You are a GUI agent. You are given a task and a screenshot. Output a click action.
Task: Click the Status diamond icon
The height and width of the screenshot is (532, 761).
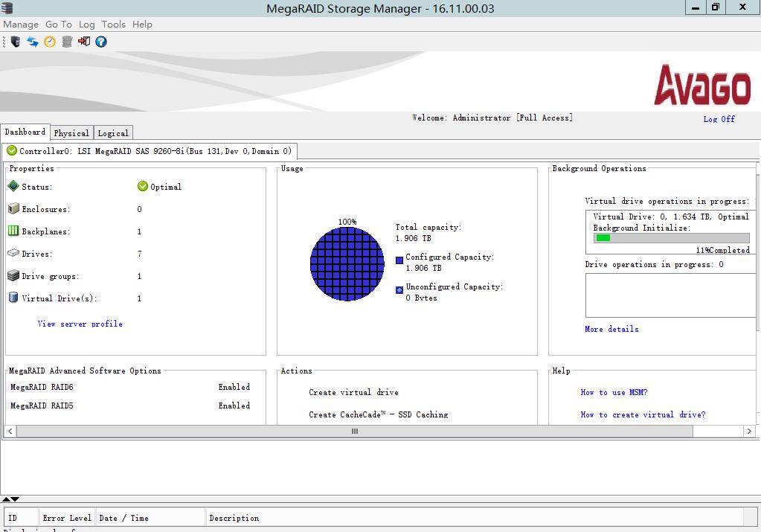click(x=13, y=186)
